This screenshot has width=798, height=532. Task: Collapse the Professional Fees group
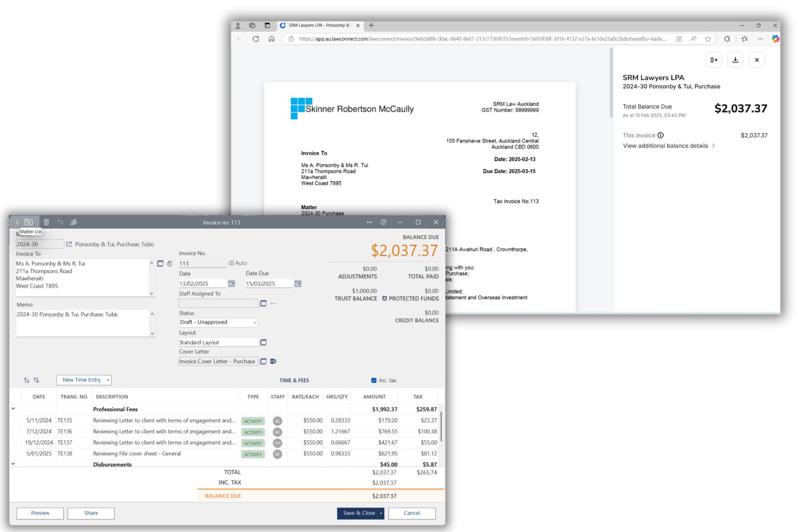[13, 409]
